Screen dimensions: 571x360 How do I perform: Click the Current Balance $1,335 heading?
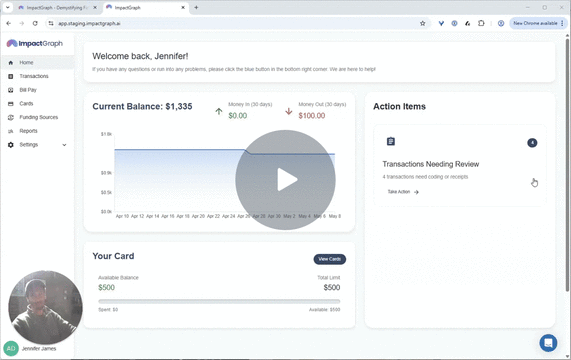142,106
